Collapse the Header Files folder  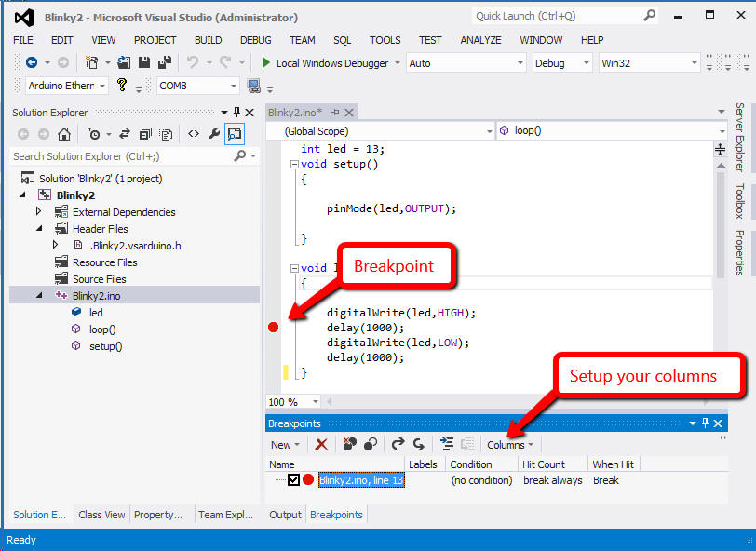(x=39, y=229)
